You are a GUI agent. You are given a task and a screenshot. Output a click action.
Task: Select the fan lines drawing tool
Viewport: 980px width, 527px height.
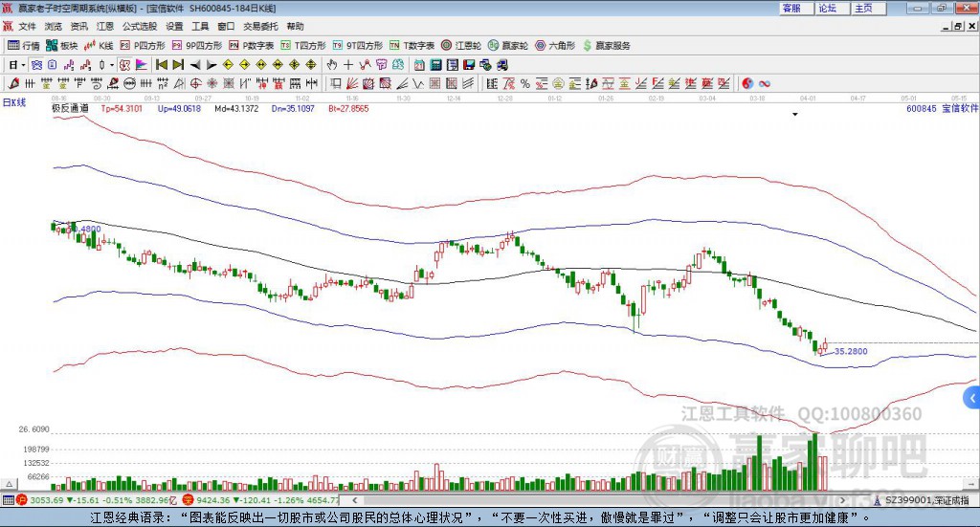point(352,83)
